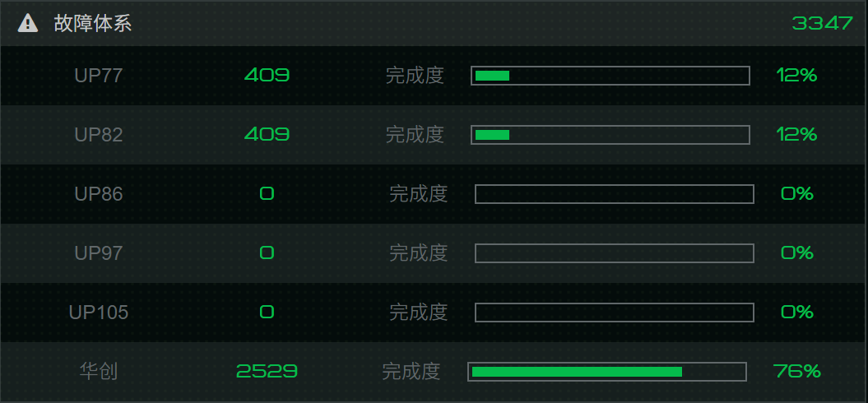Select the UP97 row label

coord(99,253)
